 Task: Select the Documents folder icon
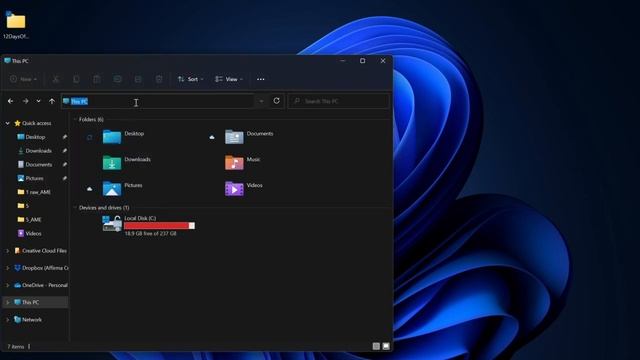click(x=234, y=137)
